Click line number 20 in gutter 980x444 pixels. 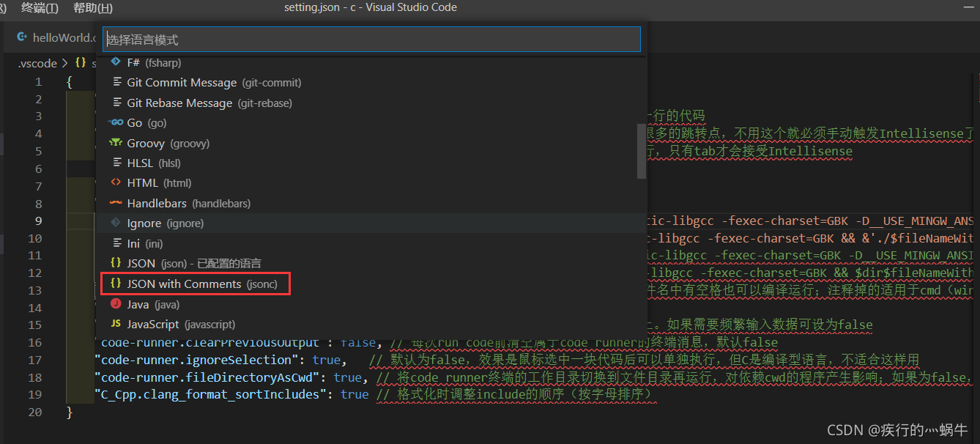[34, 412]
